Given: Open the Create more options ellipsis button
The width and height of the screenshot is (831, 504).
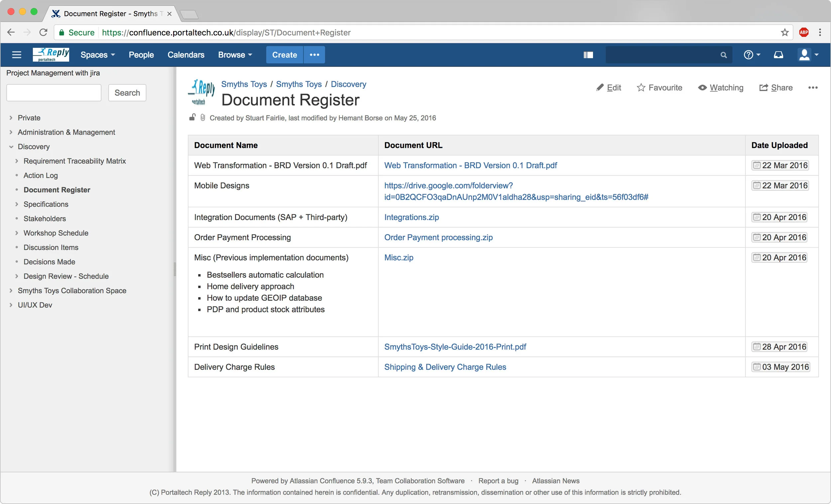Looking at the screenshot, I should 314,54.
